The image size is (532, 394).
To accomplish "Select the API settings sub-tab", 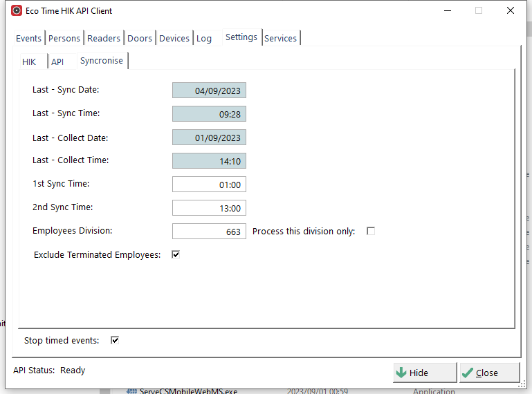I will 57,62.
